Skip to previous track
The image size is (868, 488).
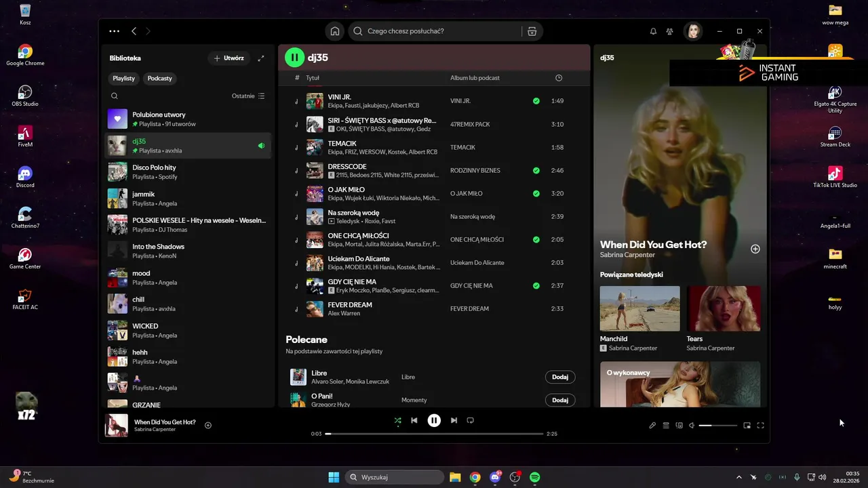414,420
